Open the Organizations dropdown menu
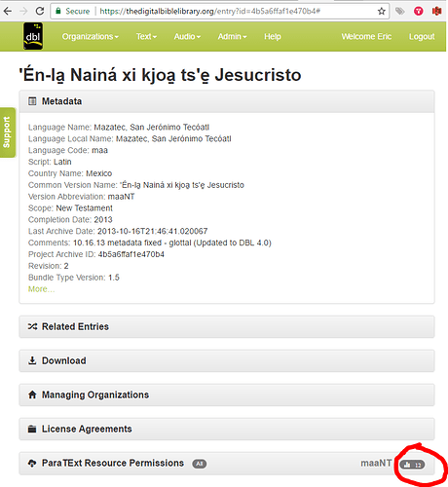 point(91,37)
